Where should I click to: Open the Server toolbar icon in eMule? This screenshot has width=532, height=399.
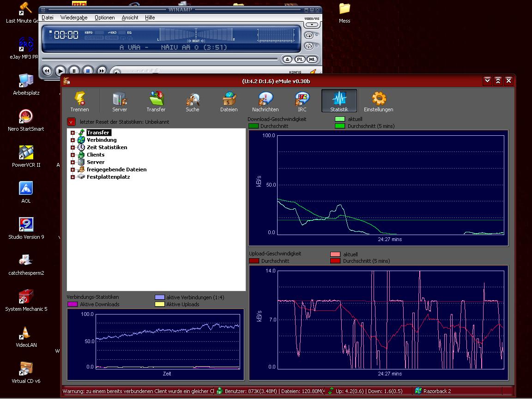[120, 101]
